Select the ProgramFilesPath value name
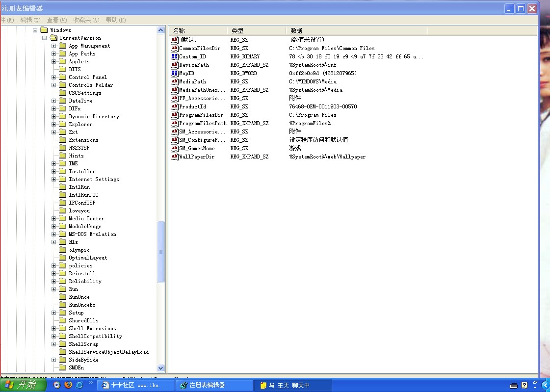Viewport: 550px width, 392px height. pos(203,123)
